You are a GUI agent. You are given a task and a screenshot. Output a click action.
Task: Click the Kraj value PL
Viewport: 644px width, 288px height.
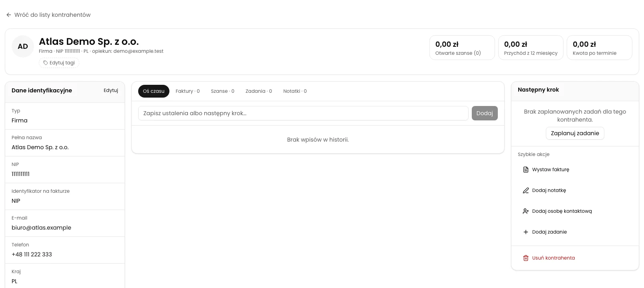(14, 281)
